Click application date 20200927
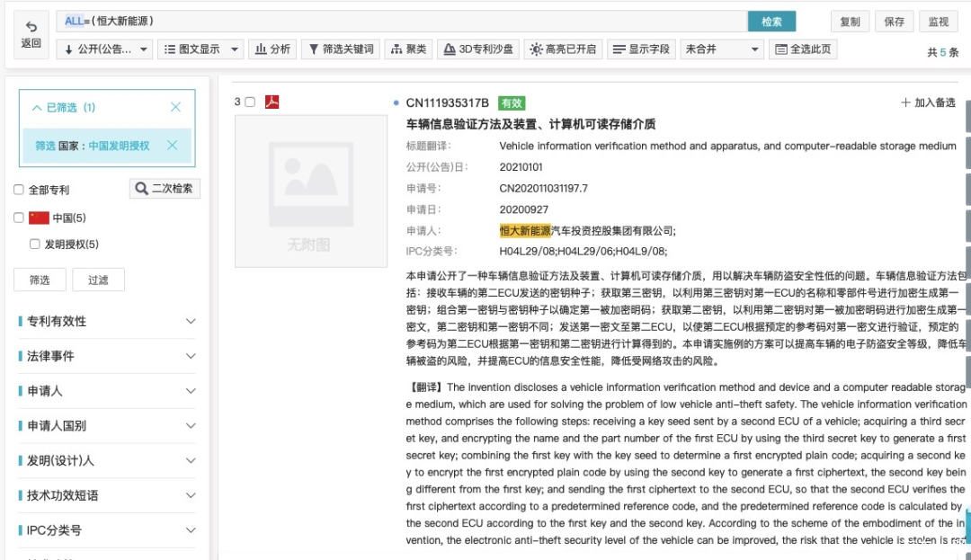 tap(524, 209)
